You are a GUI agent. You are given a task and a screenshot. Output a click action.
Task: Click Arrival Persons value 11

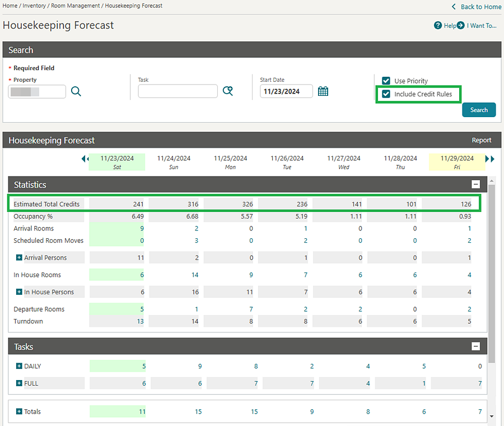pyautogui.click(x=141, y=258)
